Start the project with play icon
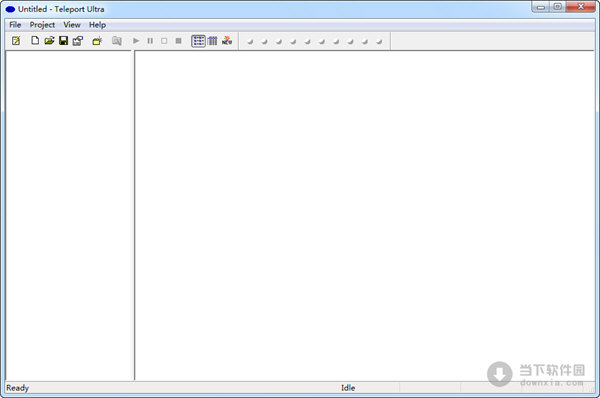The height and width of the screenshot is (398, 600). pos(136,41)
